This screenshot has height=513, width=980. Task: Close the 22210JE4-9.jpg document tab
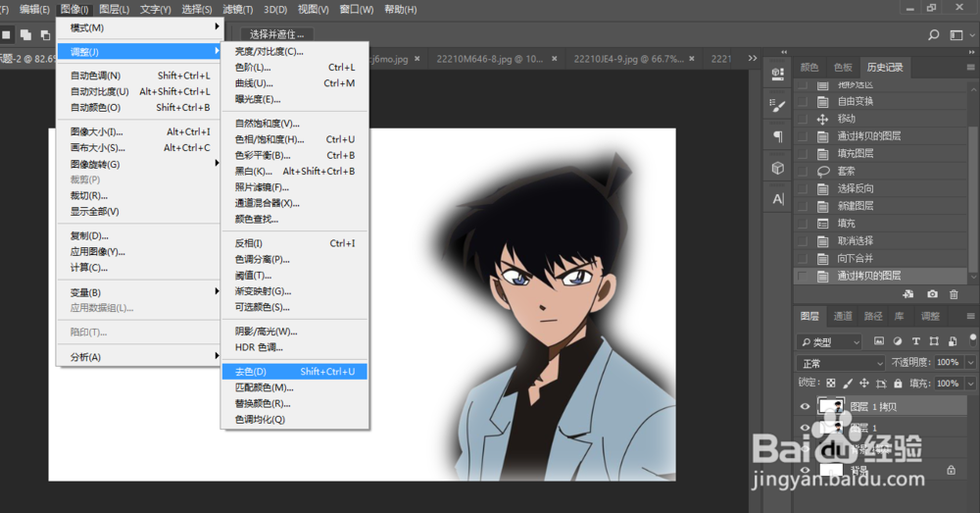[x=692, y=59]
